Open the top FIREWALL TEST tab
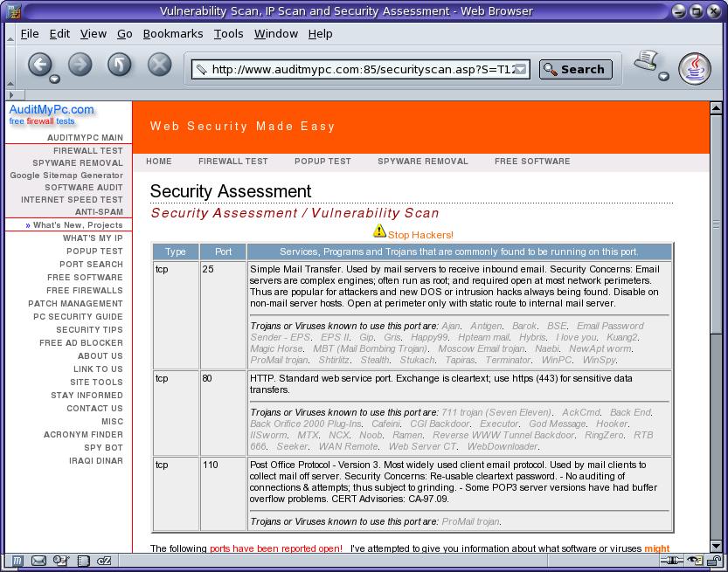 coord(233,161)
